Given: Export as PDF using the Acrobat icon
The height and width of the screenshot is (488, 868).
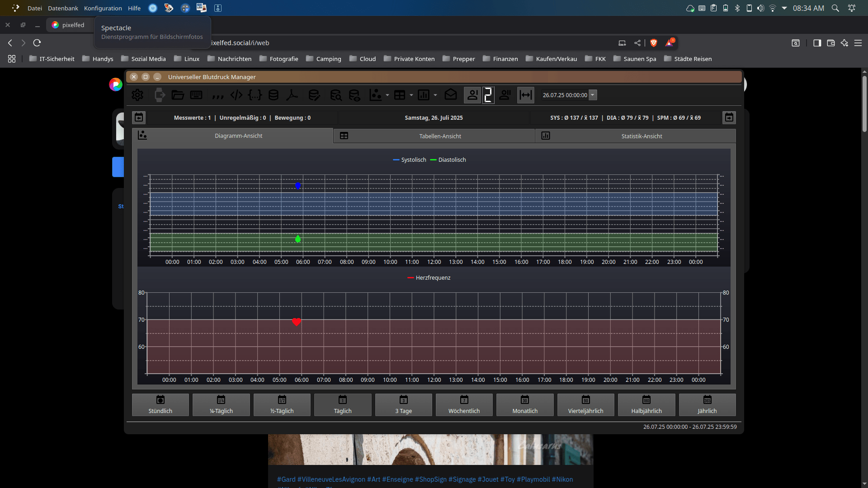Looking at the screenshot, I should click(292, 95).
